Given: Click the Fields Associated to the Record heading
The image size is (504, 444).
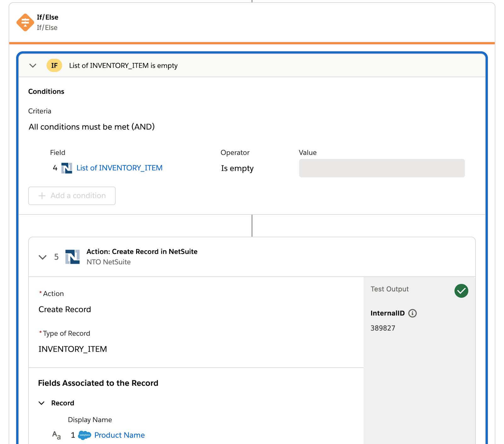Looking at the screenshot, I should (x=98, y=383).
